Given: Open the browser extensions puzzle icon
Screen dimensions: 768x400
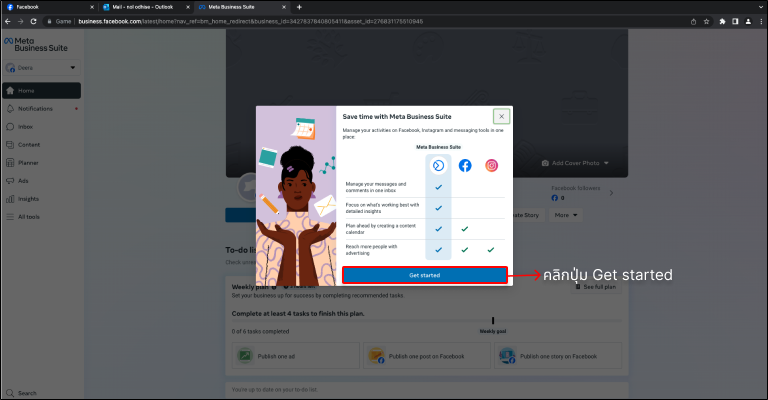Looking at the screenshot, I should pyautogui.click(x=722, y=22).
